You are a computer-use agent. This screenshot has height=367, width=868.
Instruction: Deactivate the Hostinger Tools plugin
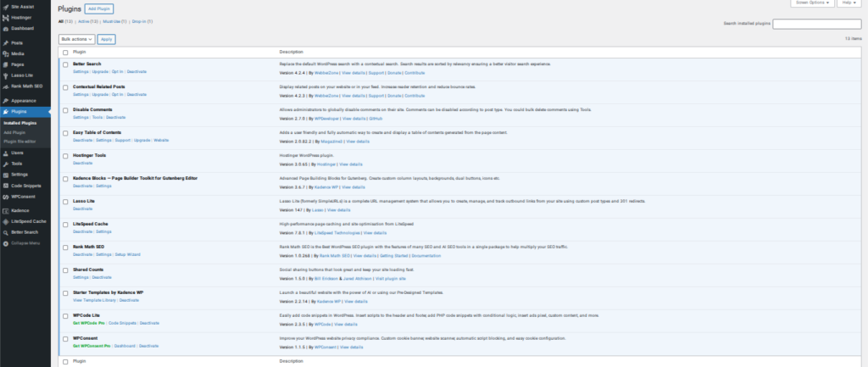(82, 164)
